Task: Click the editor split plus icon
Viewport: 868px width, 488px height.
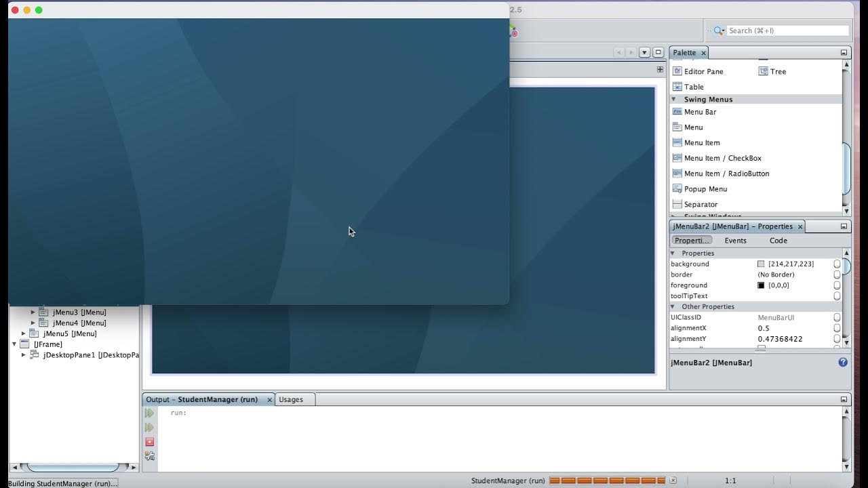Action: click(660, 69)
